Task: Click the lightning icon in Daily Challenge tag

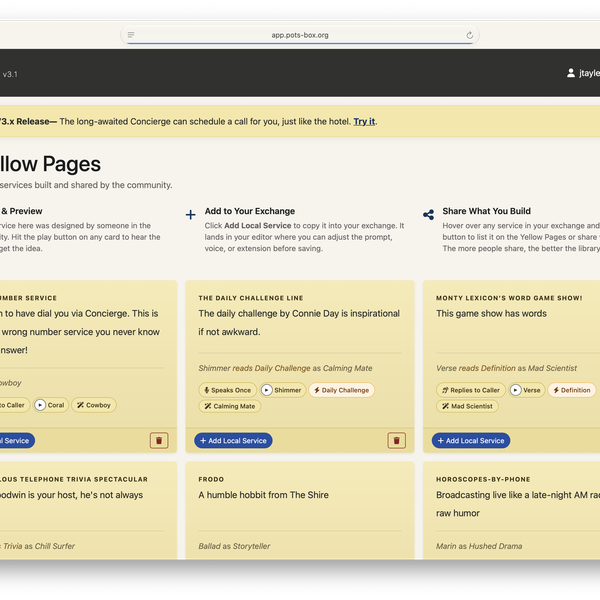Action: (317, 390)
